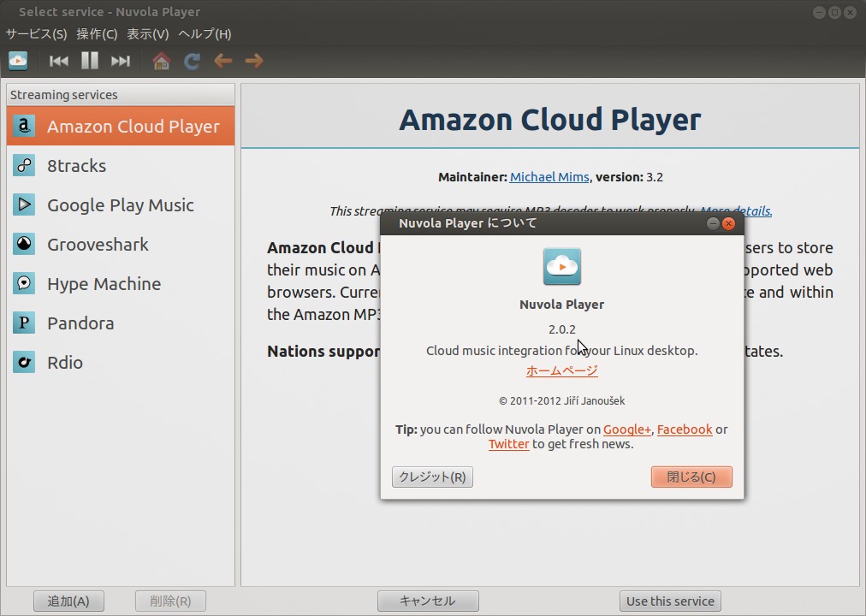This screenshot has width=866, height=616.
Task: Pause playback from the toolbar
Action: [x=90, y=61]
